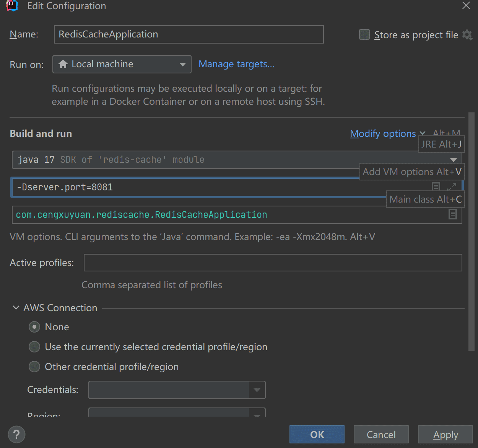Click the IntelliJ IDEA logo in title bar
478x448 pixels.
[x=12, y=5]
